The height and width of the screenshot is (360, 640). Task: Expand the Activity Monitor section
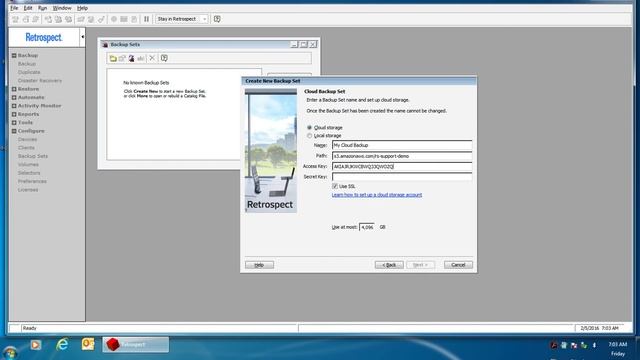pyautogui.click(x=14, y=106)
